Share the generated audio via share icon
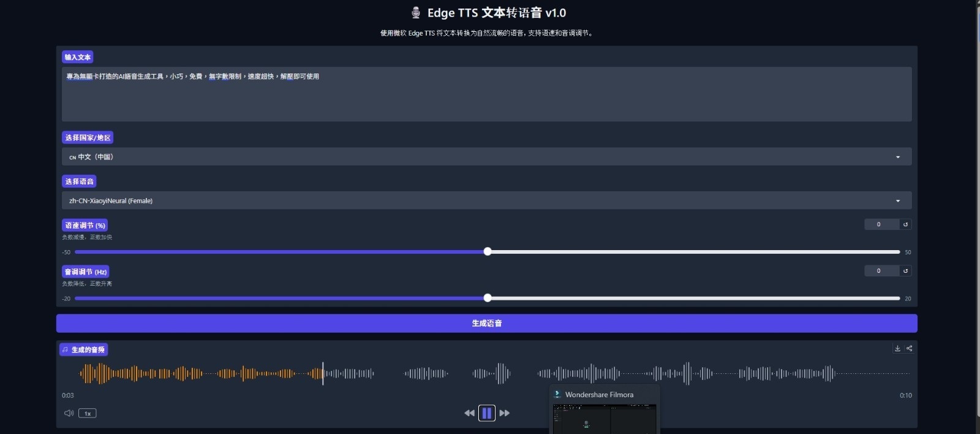This screenshot has width=980, height=434. pos(910,348)
